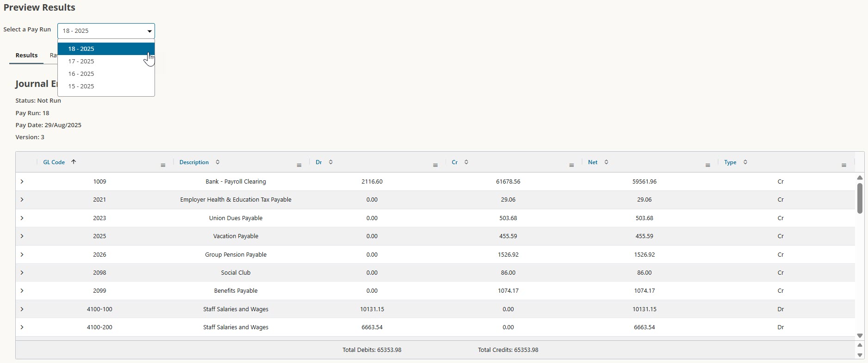868x363 pixels.
Task: Click the 503.68 credit value
Action: pyautogui.click(x=508, y=218)
